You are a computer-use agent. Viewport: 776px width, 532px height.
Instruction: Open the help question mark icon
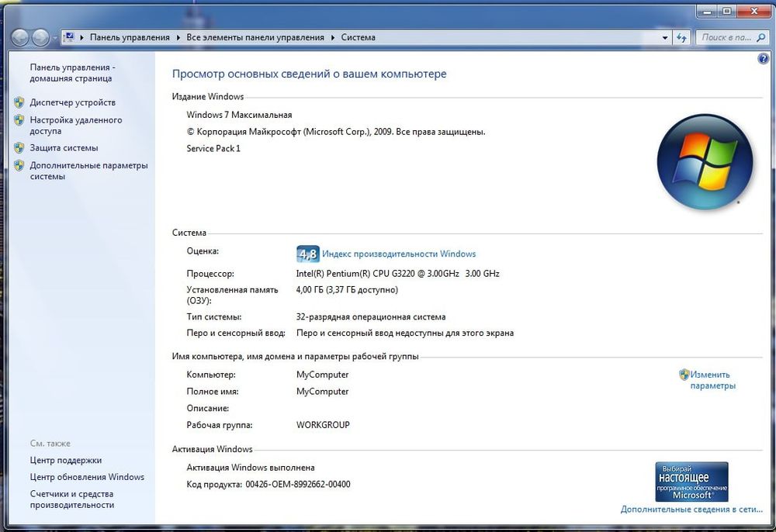[x=763, y=59]
